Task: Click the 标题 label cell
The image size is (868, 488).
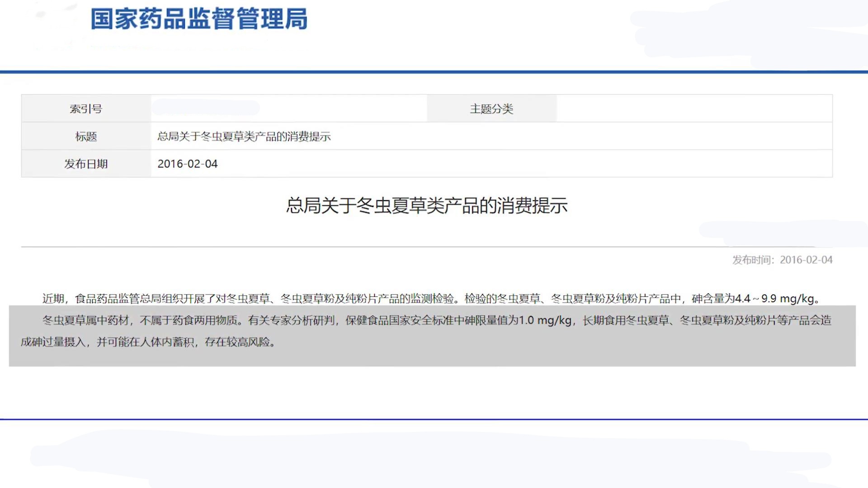Action: [x=86, y=136]
